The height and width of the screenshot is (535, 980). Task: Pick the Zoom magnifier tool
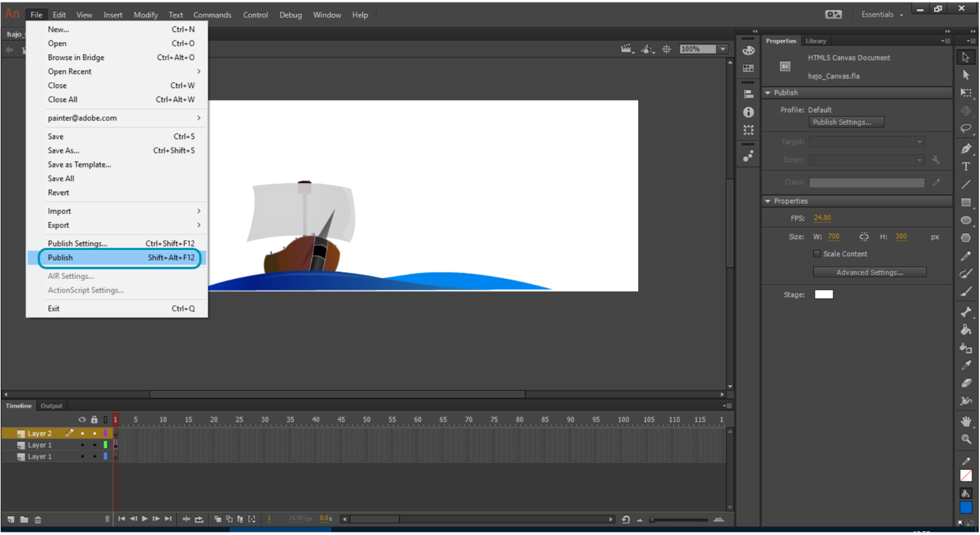point(965,439)
